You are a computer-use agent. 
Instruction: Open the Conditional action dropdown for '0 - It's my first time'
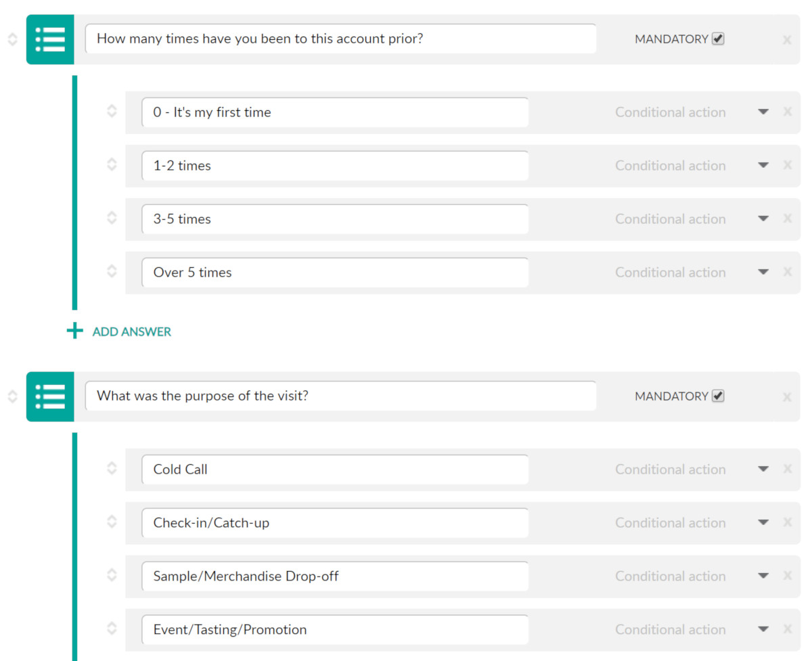point(763,112)
